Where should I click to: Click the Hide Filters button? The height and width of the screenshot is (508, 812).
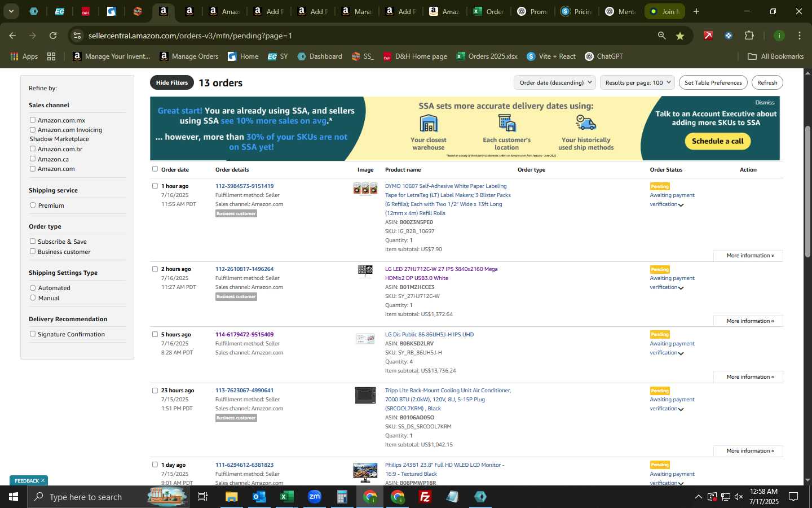[x=171, y=82]
